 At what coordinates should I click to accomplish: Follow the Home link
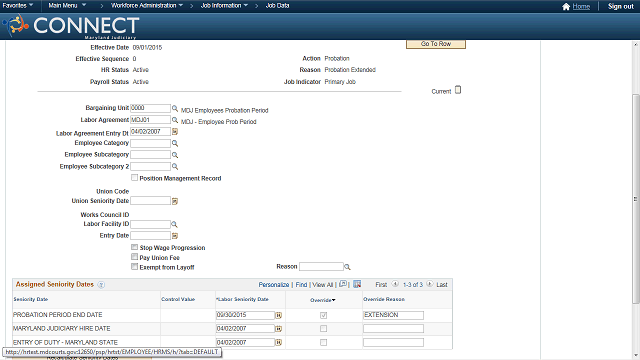coord(581,7)
